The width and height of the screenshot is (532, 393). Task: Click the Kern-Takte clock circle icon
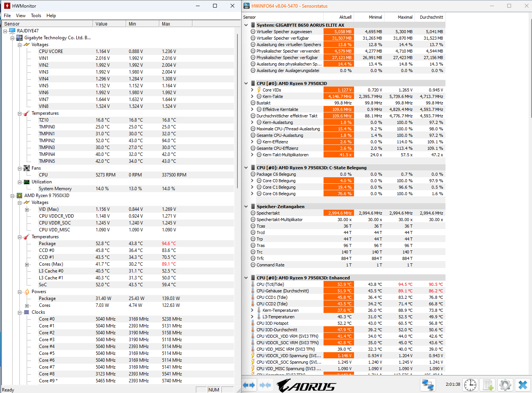[259, 96]
